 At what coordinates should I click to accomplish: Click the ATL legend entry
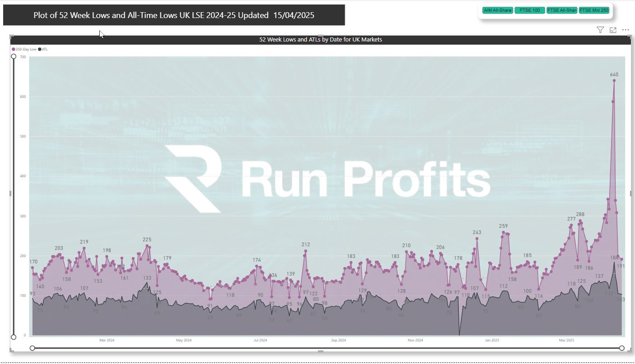pos(43,49)
